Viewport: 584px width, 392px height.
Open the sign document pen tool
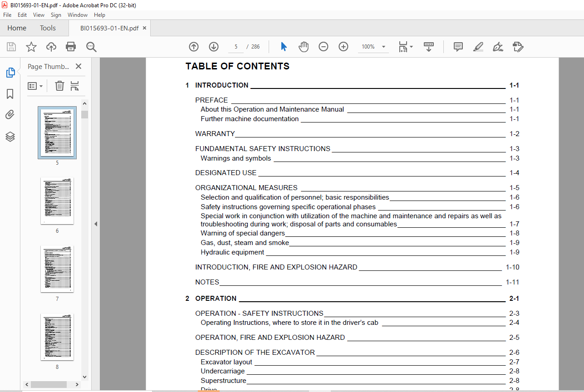tap(498, 47)
